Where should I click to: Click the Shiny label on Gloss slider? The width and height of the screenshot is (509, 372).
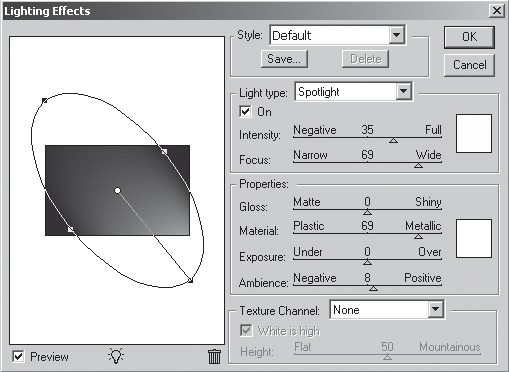click(x=428, y=202)
